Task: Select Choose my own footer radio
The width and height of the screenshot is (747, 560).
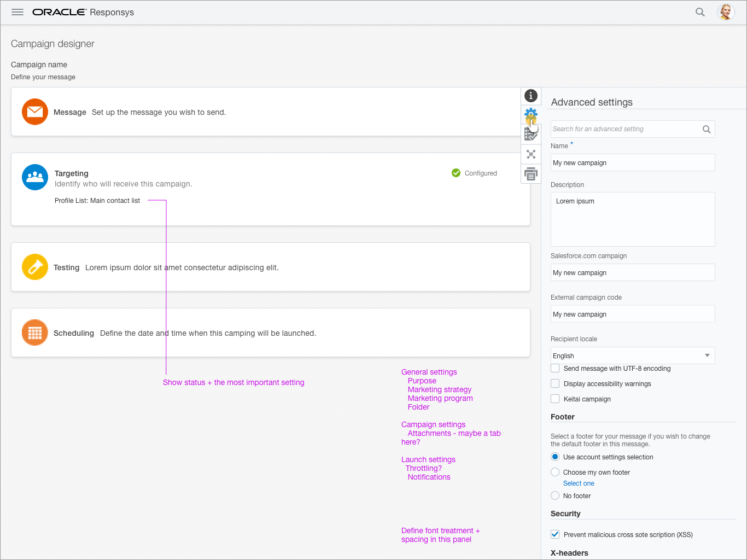Action: click(555, 472)
